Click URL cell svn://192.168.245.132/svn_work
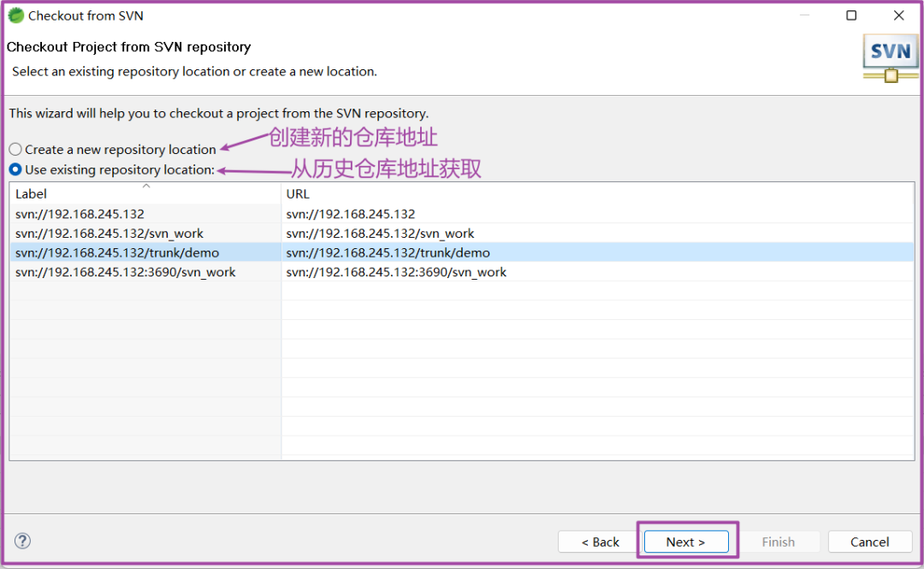 380,233
